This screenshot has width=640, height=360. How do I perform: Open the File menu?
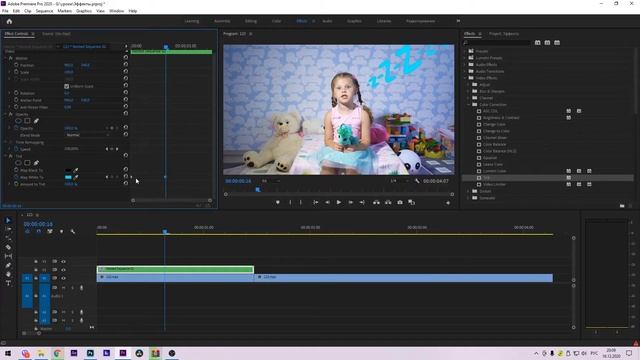click(x=5, y=11)
